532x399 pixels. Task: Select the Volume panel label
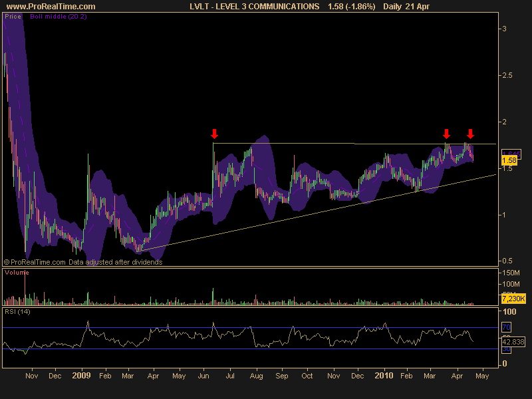17,273
